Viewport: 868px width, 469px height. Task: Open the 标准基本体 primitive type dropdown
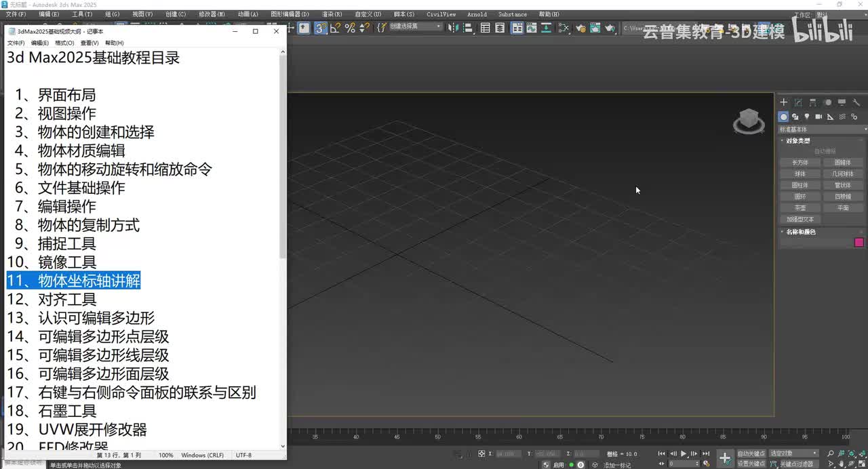(x=822, y=129)
